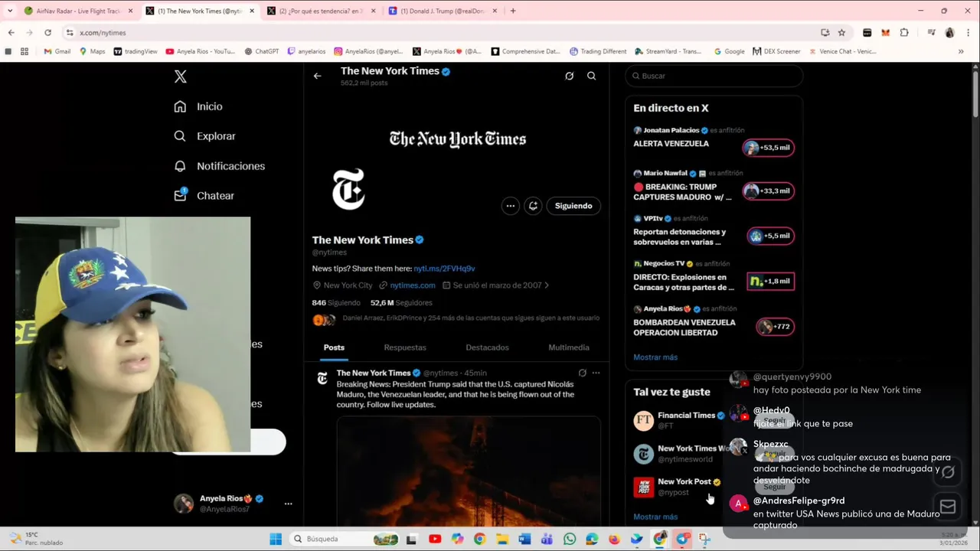
Task: Open Chatear in the sidebar
Action: point(204,196)
